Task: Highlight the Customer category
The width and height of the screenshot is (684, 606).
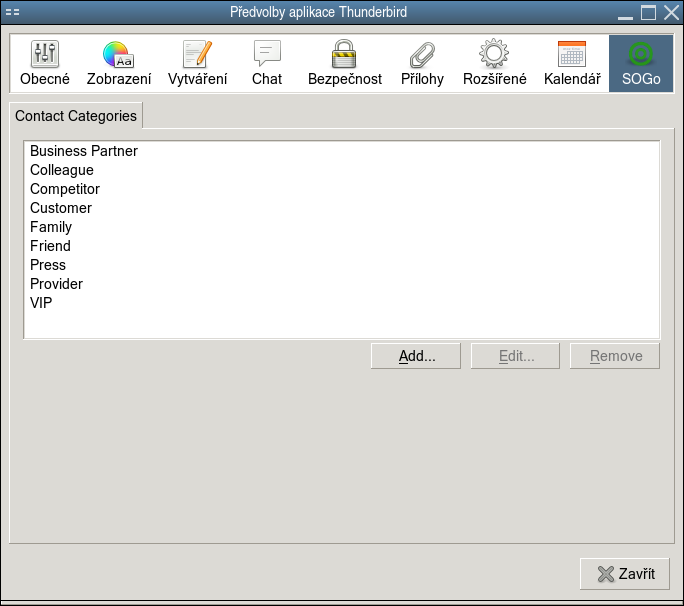Action: coord(61,208)
